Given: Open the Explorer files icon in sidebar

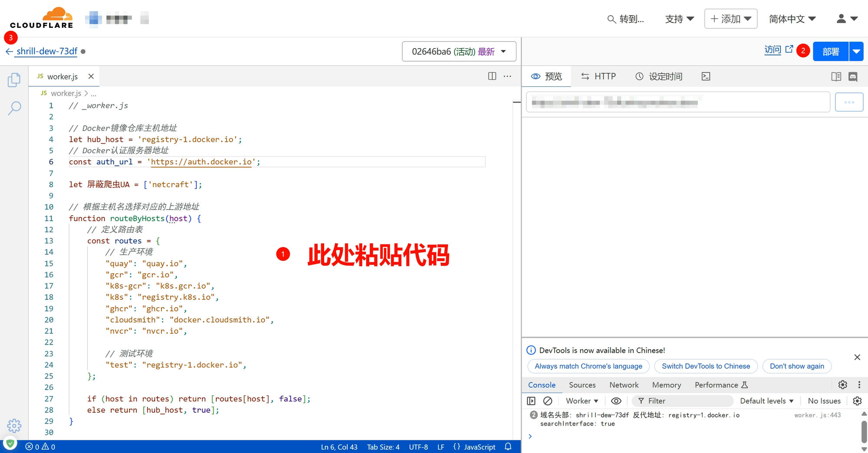Looking at the screenshot, I should [14, 80].
